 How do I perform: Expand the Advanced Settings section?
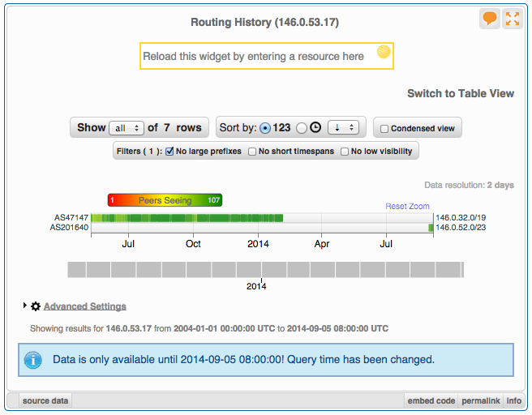(84, 306)
